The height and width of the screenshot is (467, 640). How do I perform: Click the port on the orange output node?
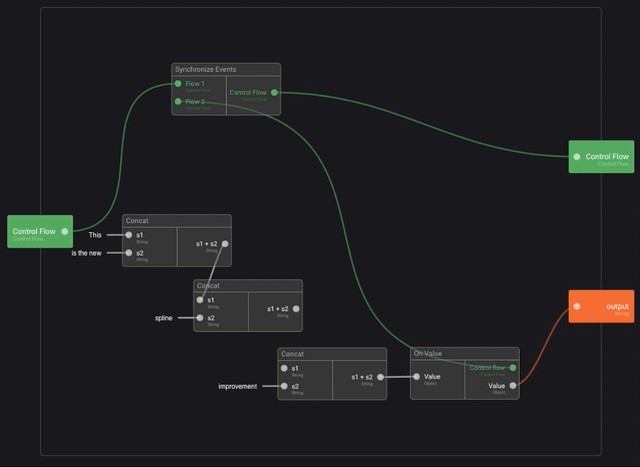tap(577, 306)
